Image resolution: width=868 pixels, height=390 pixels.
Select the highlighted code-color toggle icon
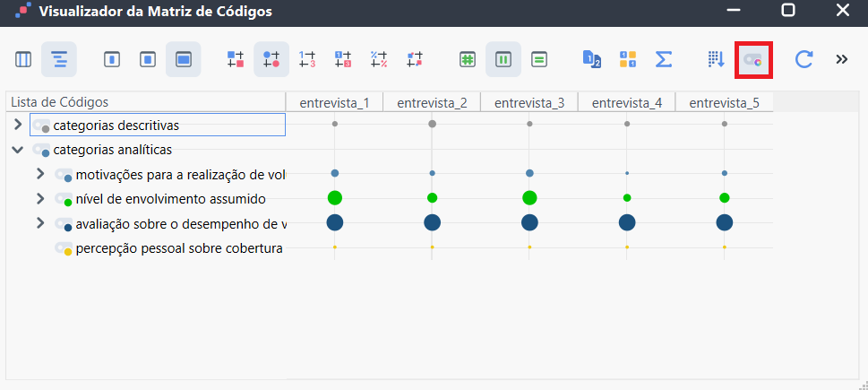(x=753, y=59)
